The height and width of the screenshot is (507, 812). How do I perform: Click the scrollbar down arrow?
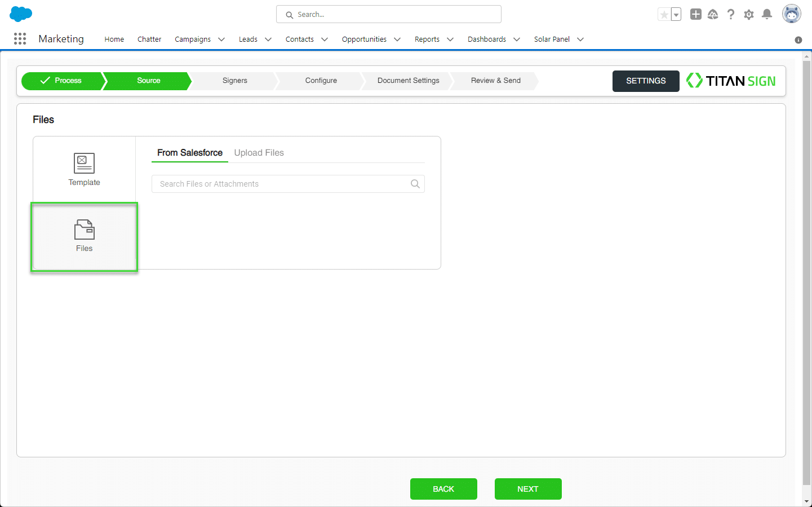tap(807, 501)
